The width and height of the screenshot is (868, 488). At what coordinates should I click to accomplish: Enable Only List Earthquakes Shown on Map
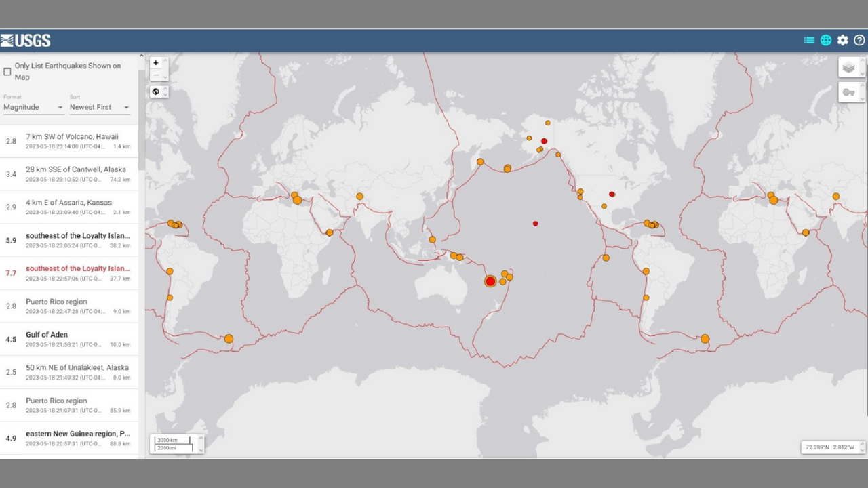[x=7, y=71]
